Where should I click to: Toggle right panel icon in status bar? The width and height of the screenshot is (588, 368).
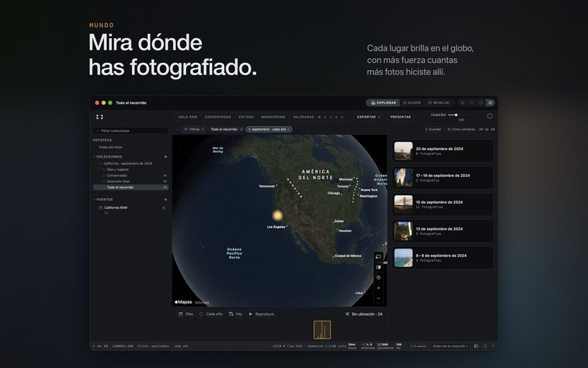tap(484, 346)
